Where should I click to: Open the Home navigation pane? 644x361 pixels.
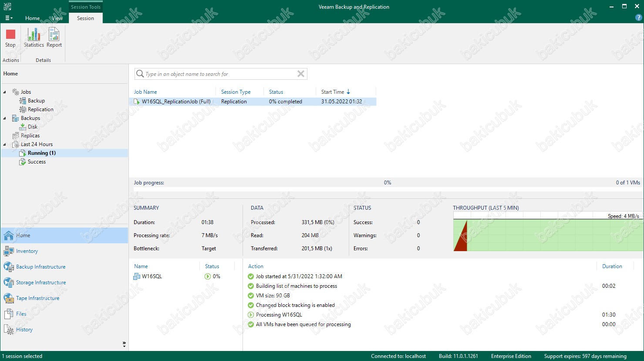click(x=64, y=235)
